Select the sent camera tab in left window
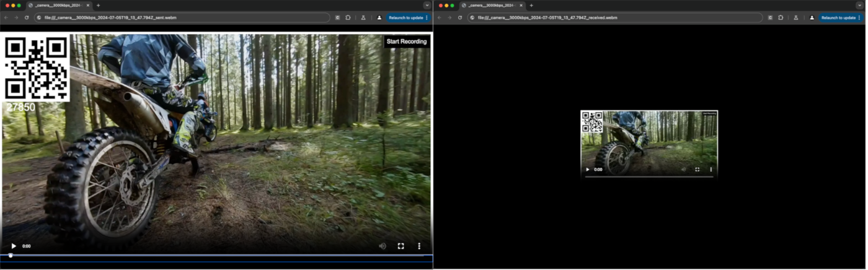The width and height of the screenshot is (868, 270). coord(59,5)
